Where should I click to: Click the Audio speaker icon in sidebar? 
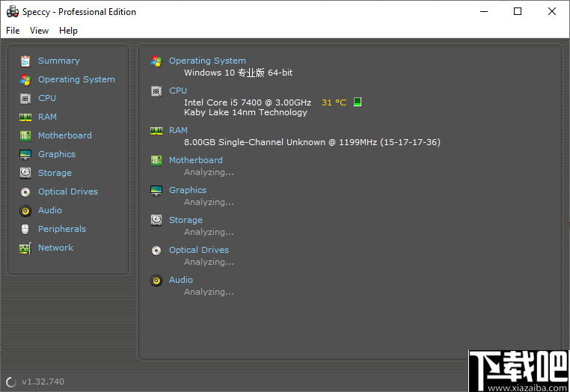point(25,210)
